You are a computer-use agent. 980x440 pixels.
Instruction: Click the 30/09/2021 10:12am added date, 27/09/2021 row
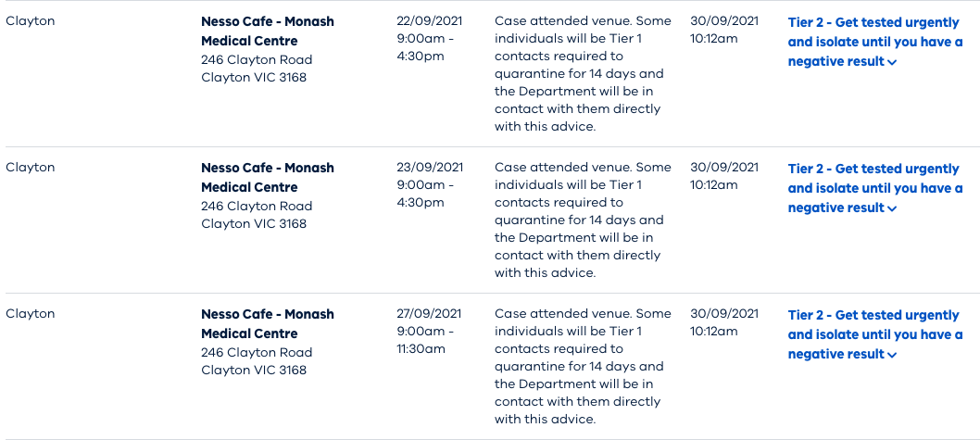pos(723,321)
